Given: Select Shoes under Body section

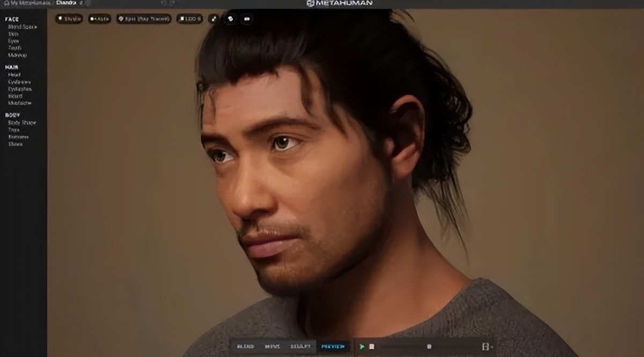Looking at the screenshot, I should click(x=15, y=144).
